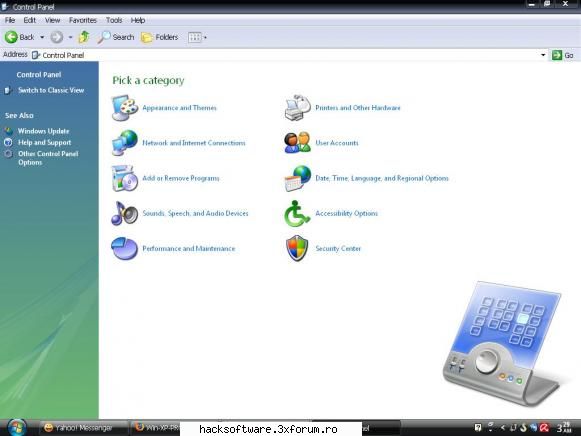The width and height of the screenshot is (581, 436).
Task: Open the Accessibility Options wheelchair icon
Action: (x=297, y=213)
